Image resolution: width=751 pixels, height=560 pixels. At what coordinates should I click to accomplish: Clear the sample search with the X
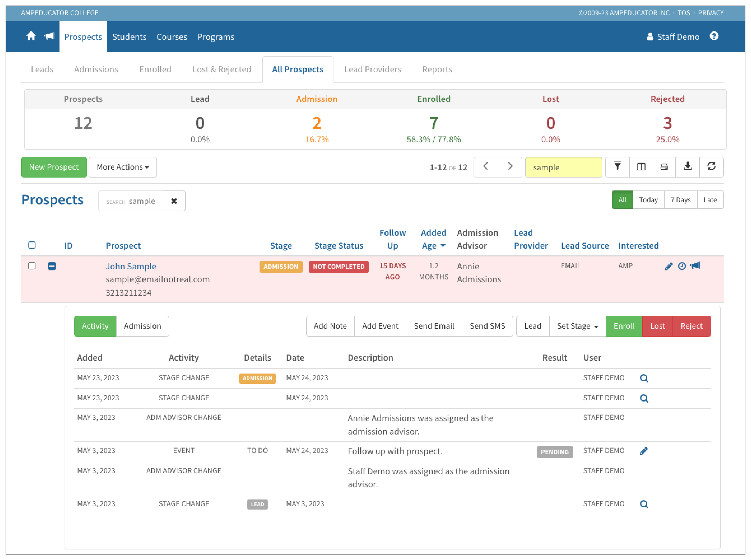click(x=174, y=201)
